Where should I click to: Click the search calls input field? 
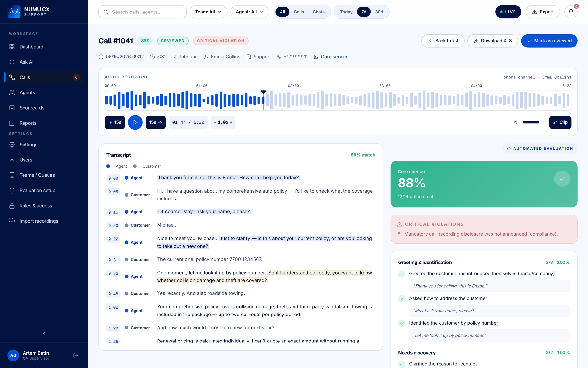143,12
